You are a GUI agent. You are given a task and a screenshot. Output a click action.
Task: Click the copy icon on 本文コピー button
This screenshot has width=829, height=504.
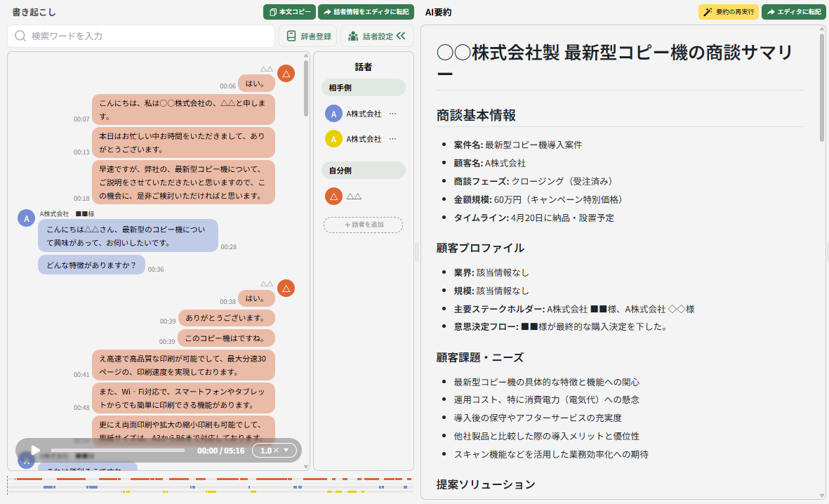[274, 11]
